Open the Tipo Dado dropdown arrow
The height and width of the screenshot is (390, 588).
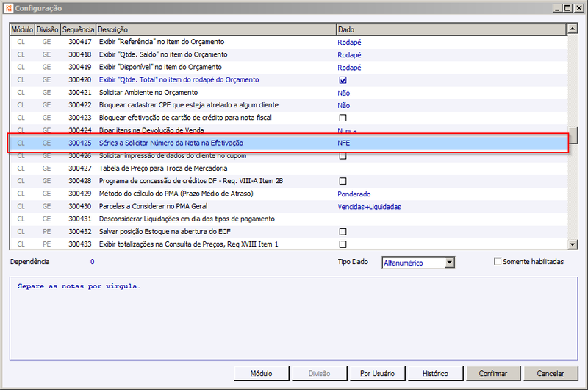(x=450, y=263)
